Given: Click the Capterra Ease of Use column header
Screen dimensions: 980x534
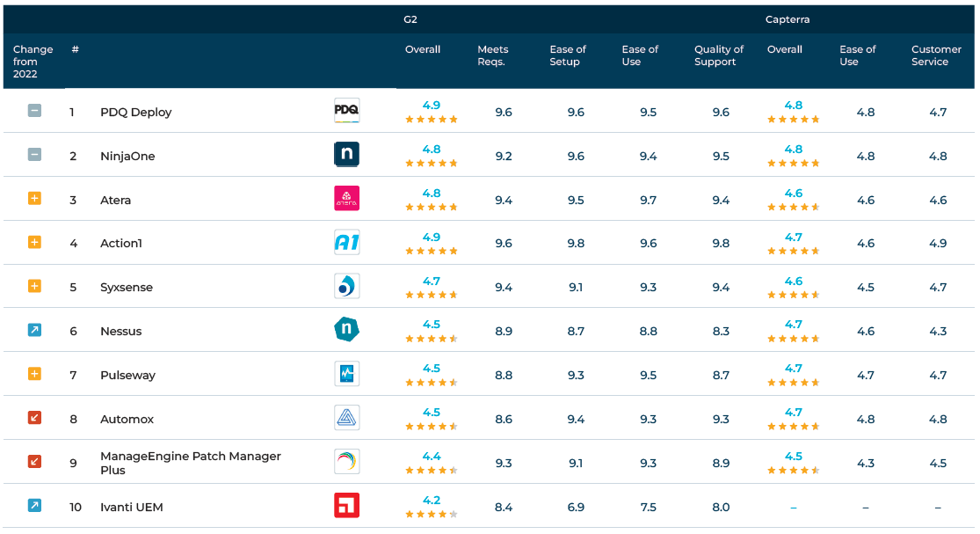Looking at the screenshot, I should pos(858,55).
